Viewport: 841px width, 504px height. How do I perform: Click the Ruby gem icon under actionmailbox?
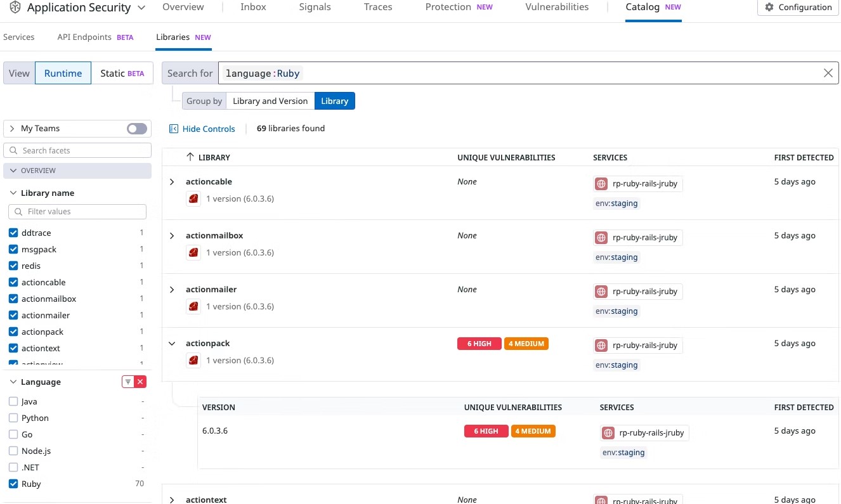[193, 252]
